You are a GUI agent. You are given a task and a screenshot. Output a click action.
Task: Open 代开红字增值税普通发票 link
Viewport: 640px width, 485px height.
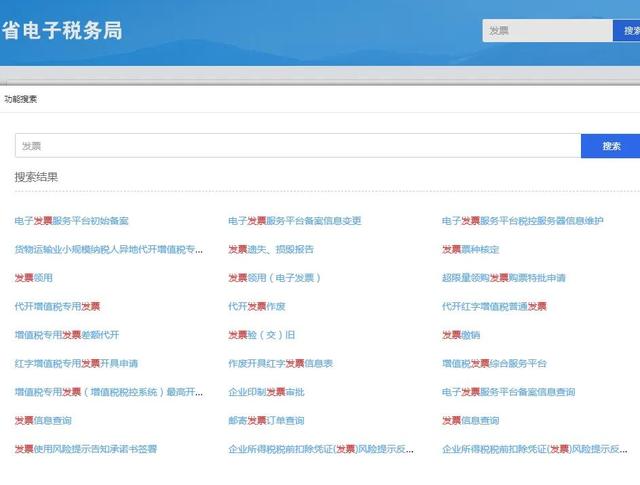click(x=494, y=306)
